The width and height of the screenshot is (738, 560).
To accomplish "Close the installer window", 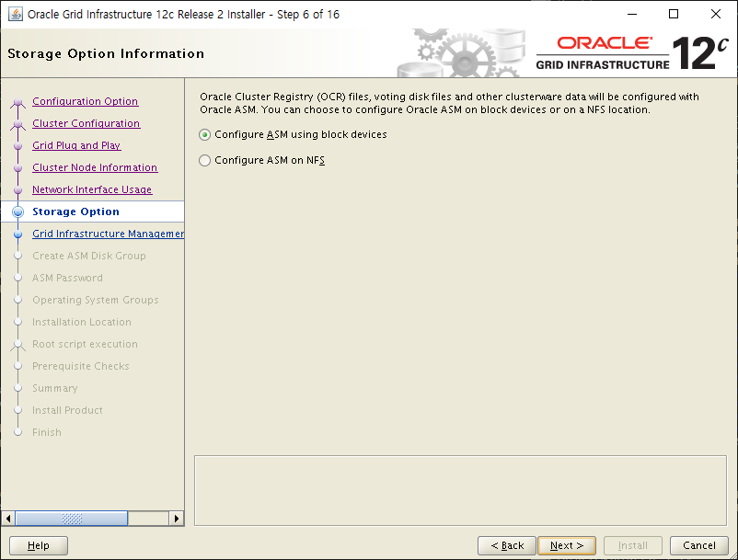I will 715,14.
